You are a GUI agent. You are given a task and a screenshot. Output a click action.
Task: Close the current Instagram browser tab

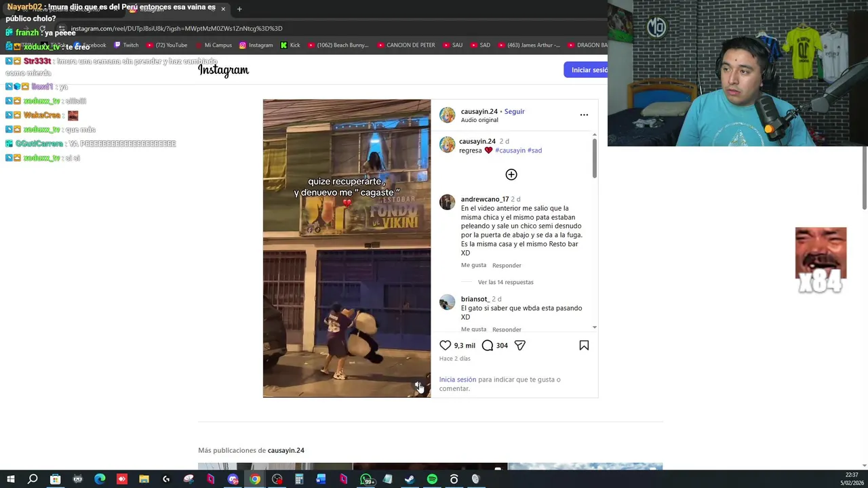[x=223, y=9]
